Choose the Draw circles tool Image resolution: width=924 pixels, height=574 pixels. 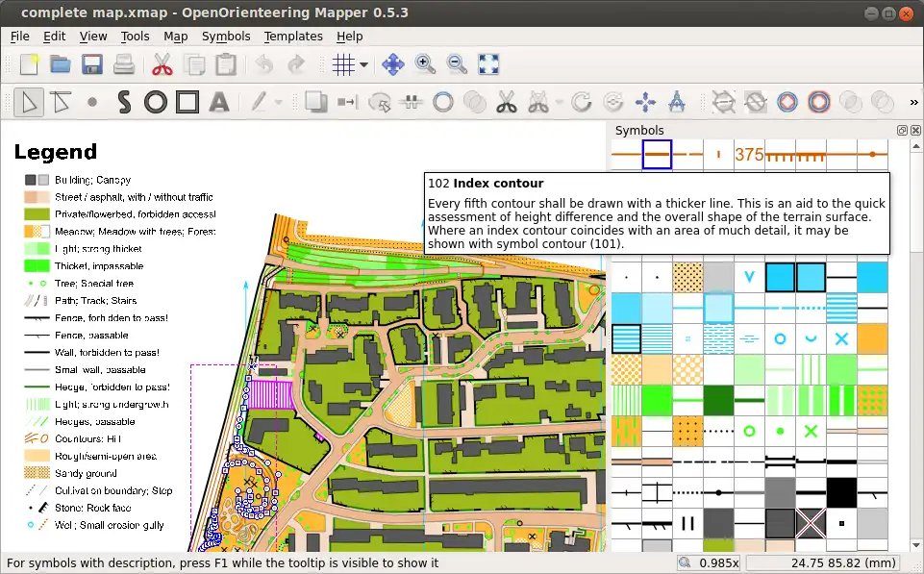[x=156, y=102]
